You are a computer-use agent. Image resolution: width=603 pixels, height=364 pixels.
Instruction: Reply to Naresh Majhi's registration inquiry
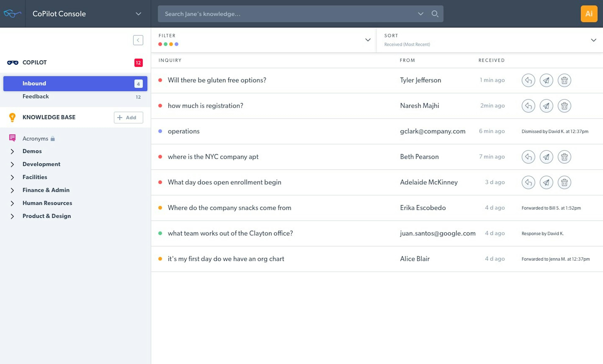(x=528, y=106)
